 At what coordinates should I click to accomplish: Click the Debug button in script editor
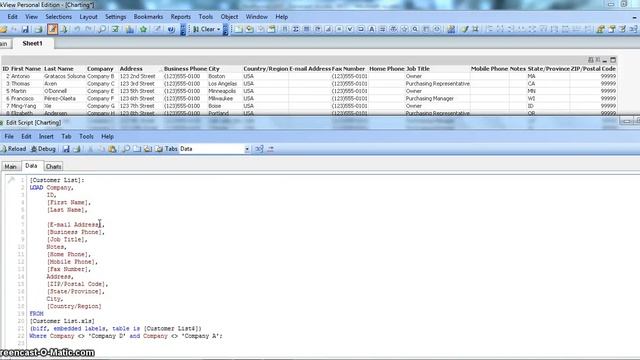[43, 149]
